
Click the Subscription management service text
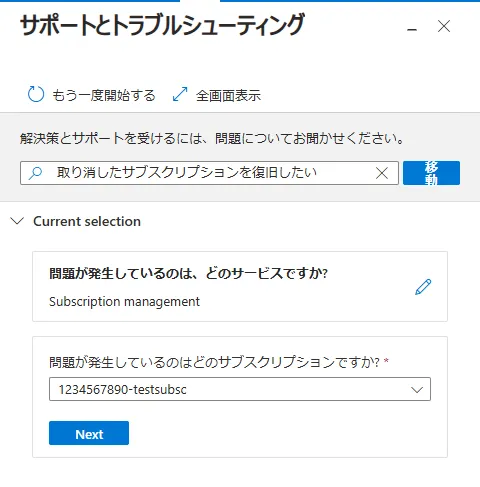click(x=125, y=302)
